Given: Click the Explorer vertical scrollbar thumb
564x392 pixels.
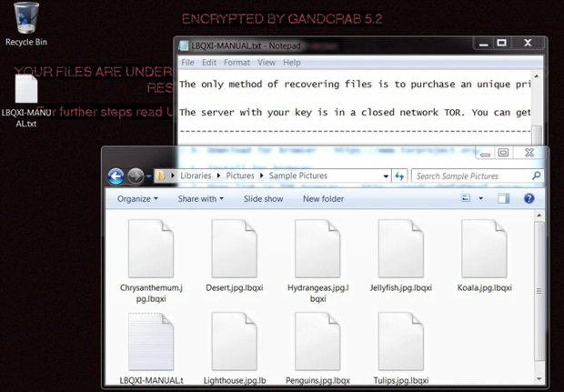Looking at the screenshot, I should coord(539,290).
